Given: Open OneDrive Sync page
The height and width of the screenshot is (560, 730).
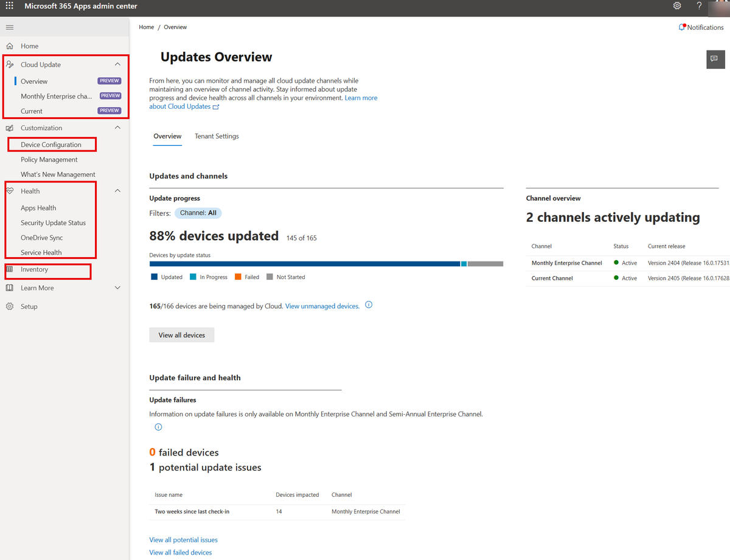Looking at the screenshot, I should 42,238.
